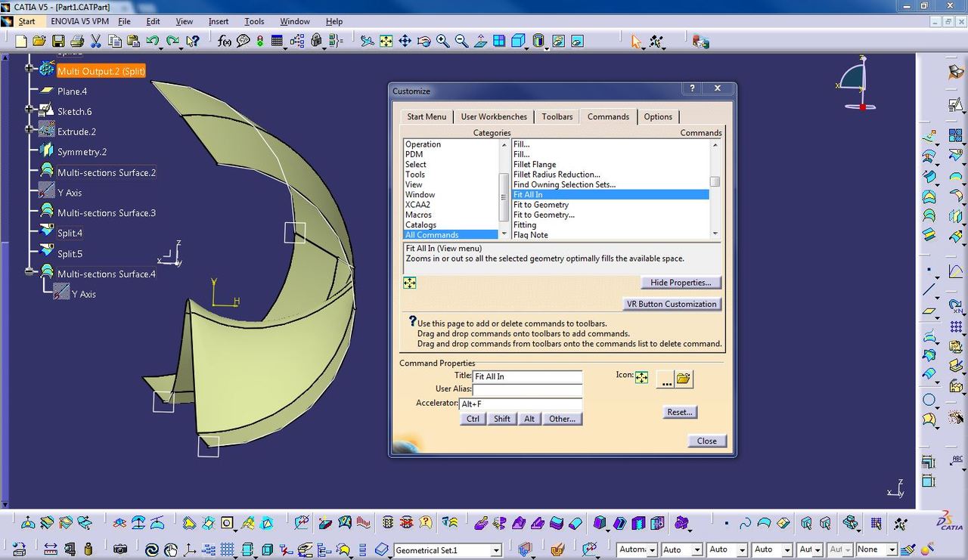This screenshot has height=560, width=968.
Task: Click the Hide/Show icon
Action: click(x=558, y=41)
